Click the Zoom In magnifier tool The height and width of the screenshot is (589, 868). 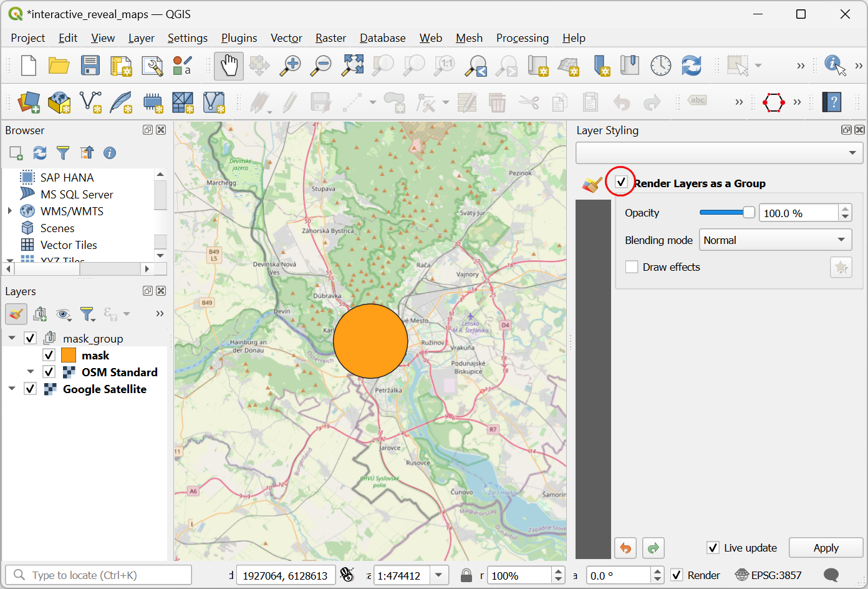pos(290,66)
